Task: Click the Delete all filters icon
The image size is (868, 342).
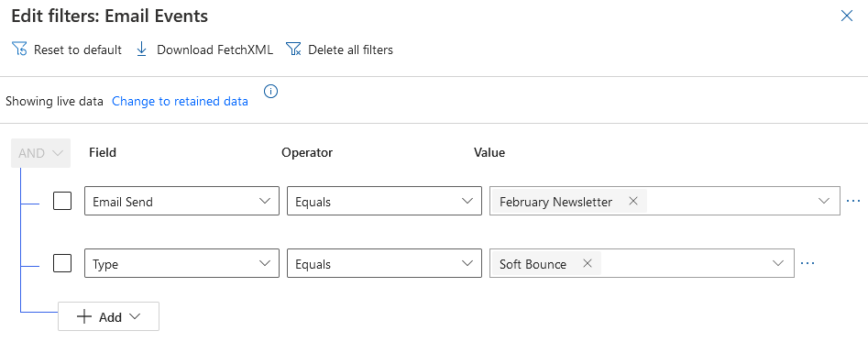Action: point(293,50)
